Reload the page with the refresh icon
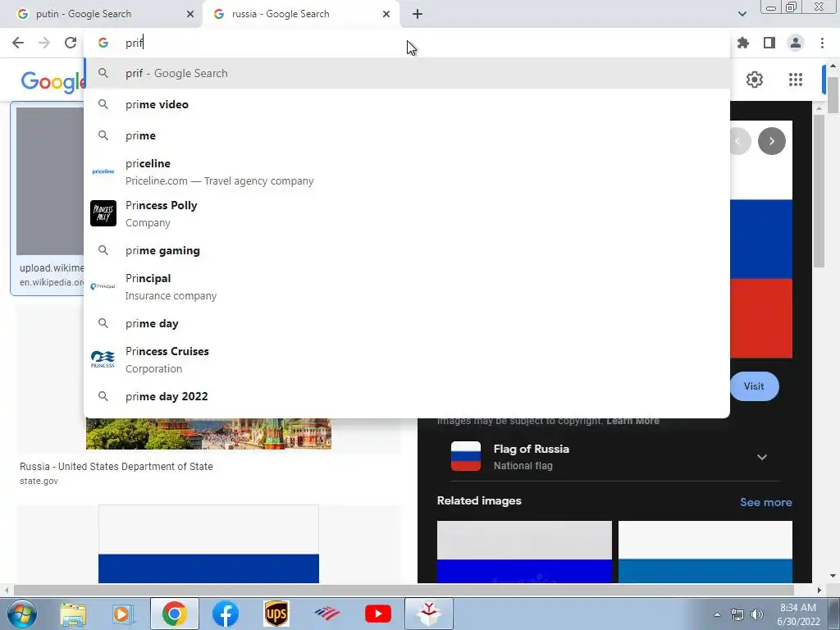 (71, 43)
